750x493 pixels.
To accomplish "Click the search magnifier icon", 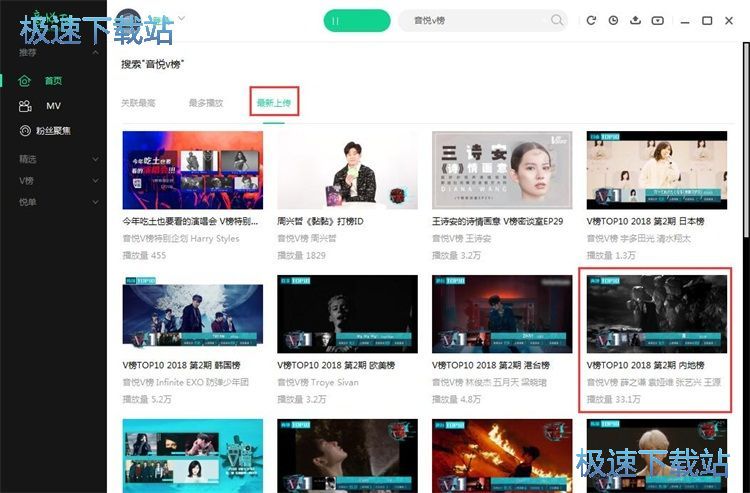I will pyautogui.click(x=557, y=20).
